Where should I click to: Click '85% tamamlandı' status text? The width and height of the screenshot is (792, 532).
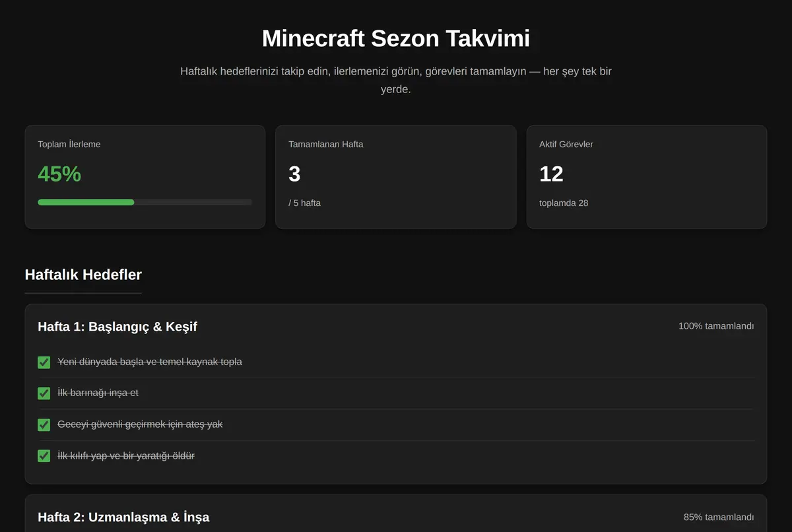719,517
